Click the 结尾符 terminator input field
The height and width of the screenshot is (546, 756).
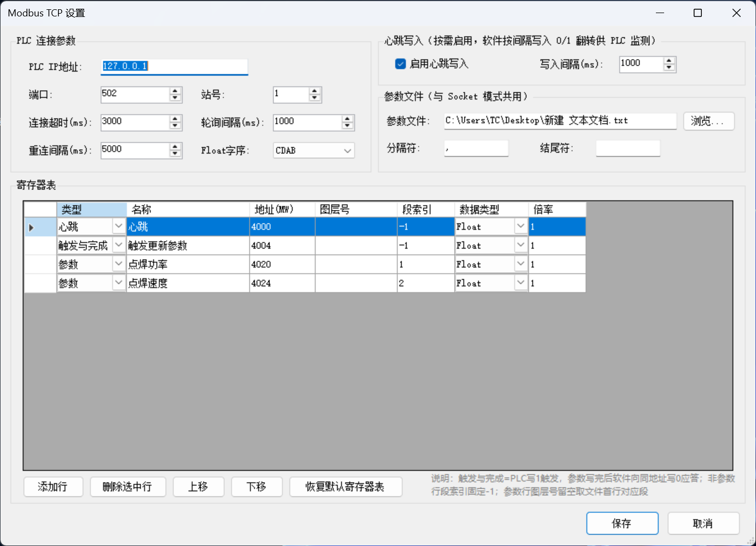coord(628,148)
